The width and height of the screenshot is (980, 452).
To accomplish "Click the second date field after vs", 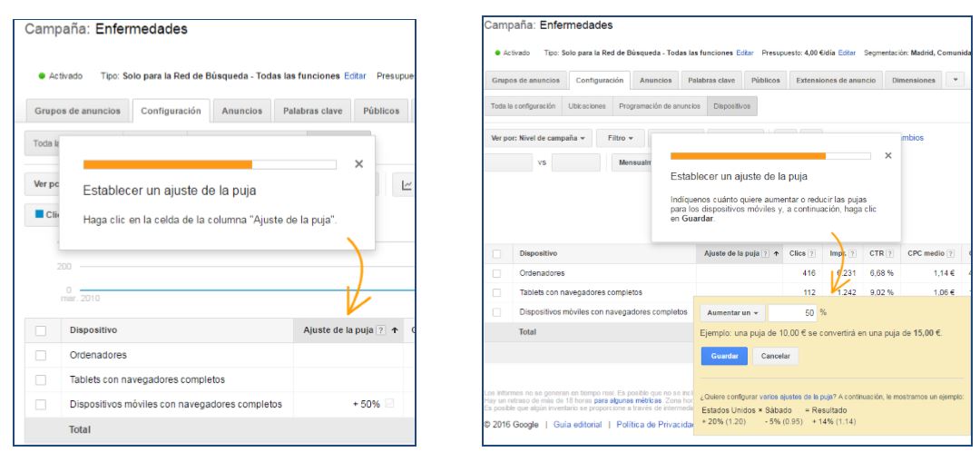I will (x=575, y=162).
